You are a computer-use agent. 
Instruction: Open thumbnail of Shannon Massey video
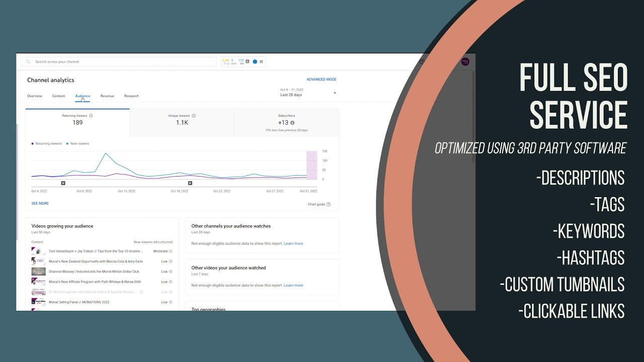39,271
